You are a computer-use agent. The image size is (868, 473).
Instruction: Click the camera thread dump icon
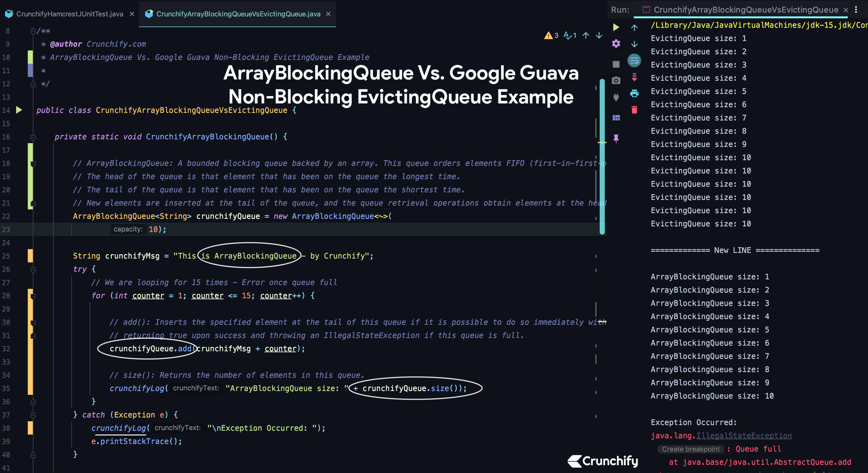click(616, 80)
